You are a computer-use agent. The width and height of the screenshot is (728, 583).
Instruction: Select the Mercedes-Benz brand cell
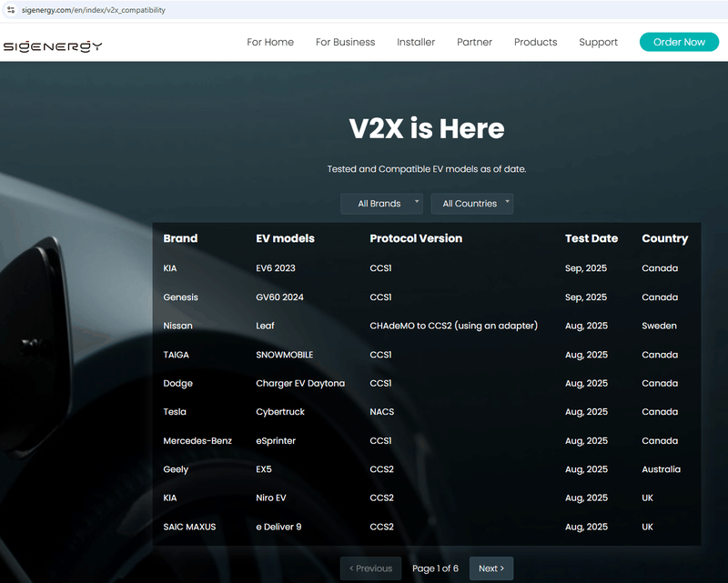pos(197,441)
